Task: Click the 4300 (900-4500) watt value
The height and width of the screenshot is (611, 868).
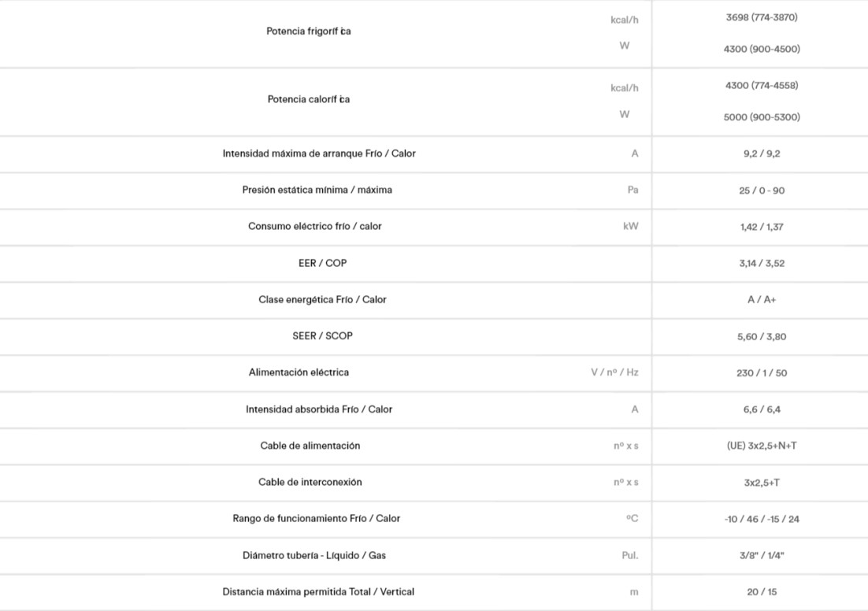Action: (762, 49)
